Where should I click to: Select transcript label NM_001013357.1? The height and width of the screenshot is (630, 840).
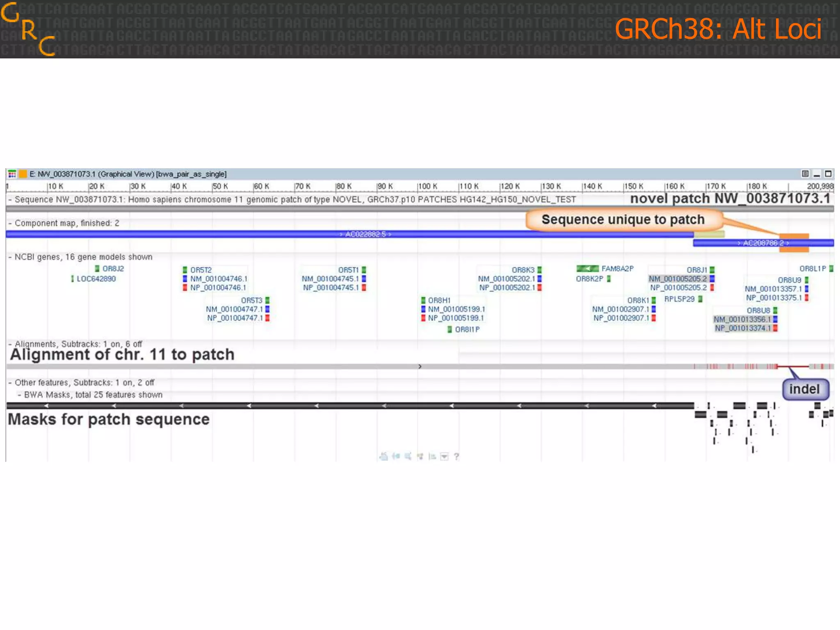(773, 289)
